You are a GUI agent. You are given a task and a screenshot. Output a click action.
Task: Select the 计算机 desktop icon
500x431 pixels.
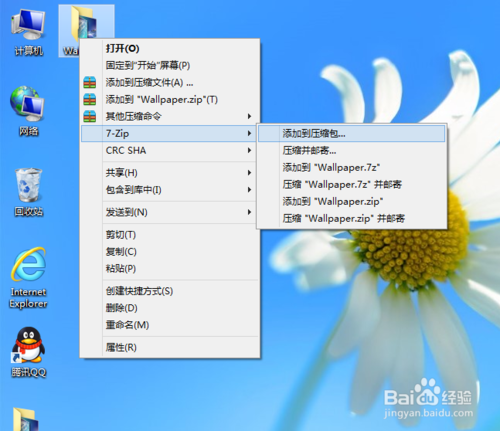tap(28, 32)
